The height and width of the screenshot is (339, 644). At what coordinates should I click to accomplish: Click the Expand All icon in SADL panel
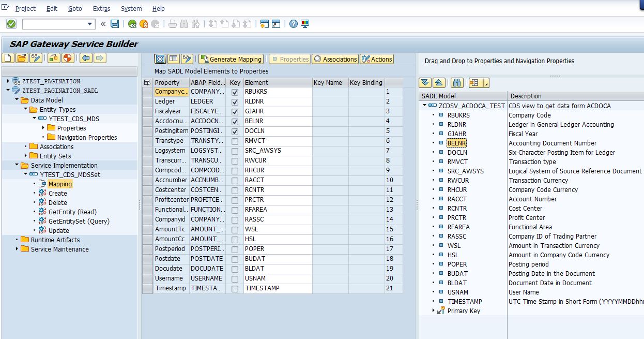click(x=425, y=83)
